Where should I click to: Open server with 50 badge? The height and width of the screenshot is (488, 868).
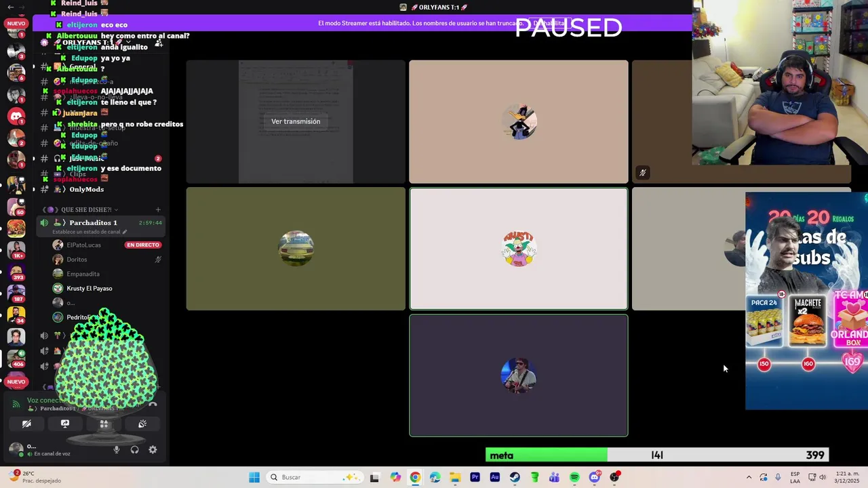point(16,207)
